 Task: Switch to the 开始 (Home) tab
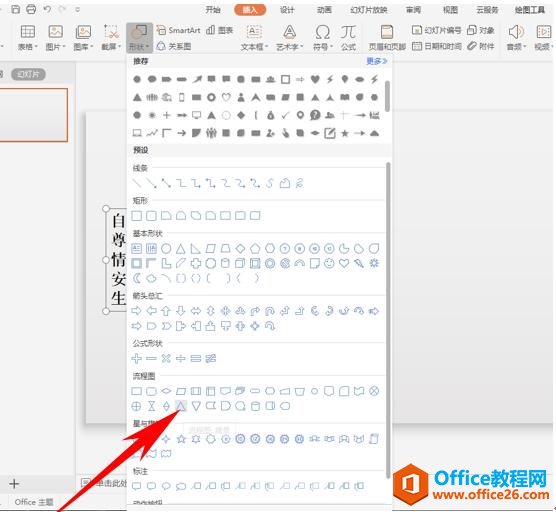pyautogui.click(x=213, y=10)
